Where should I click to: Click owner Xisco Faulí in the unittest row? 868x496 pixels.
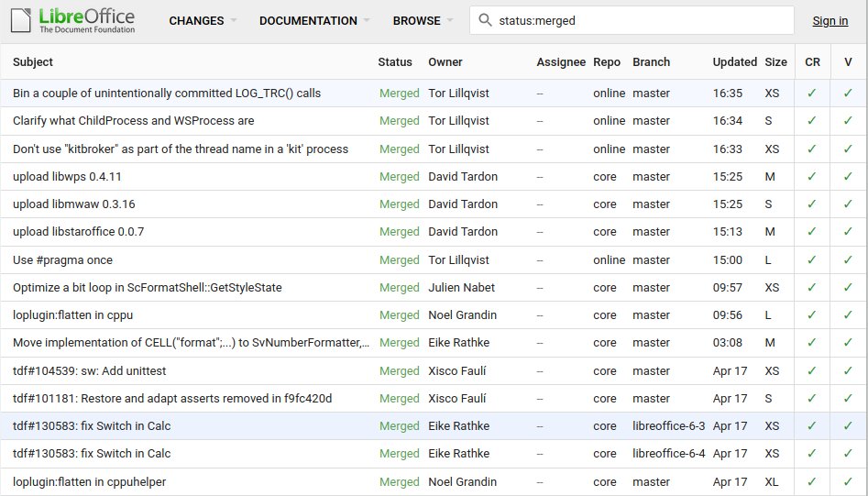click(456, 371)
